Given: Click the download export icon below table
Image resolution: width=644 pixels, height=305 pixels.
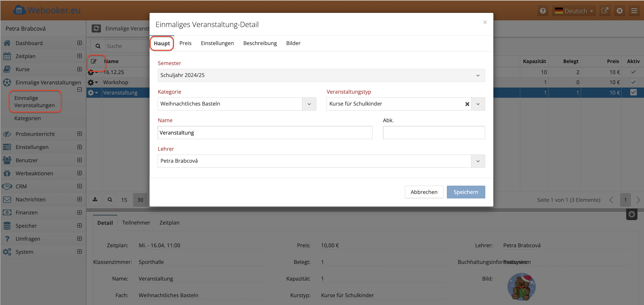Looking at the screenshot, I should click(x=95, y=200).
